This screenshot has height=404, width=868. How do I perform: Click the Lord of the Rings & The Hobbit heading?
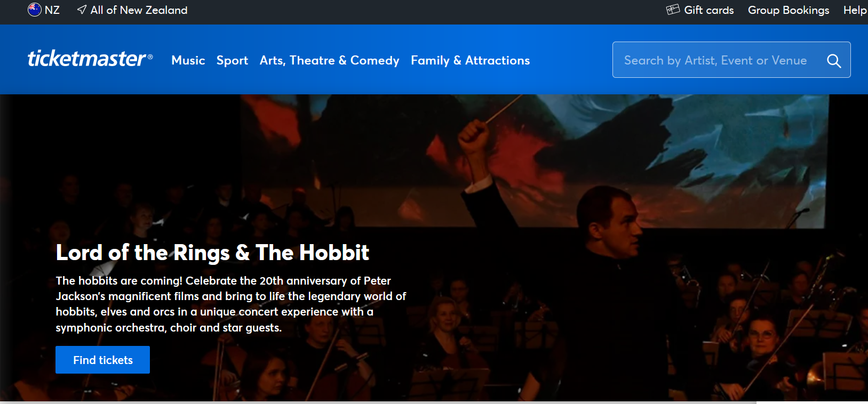tap(212, 253)
